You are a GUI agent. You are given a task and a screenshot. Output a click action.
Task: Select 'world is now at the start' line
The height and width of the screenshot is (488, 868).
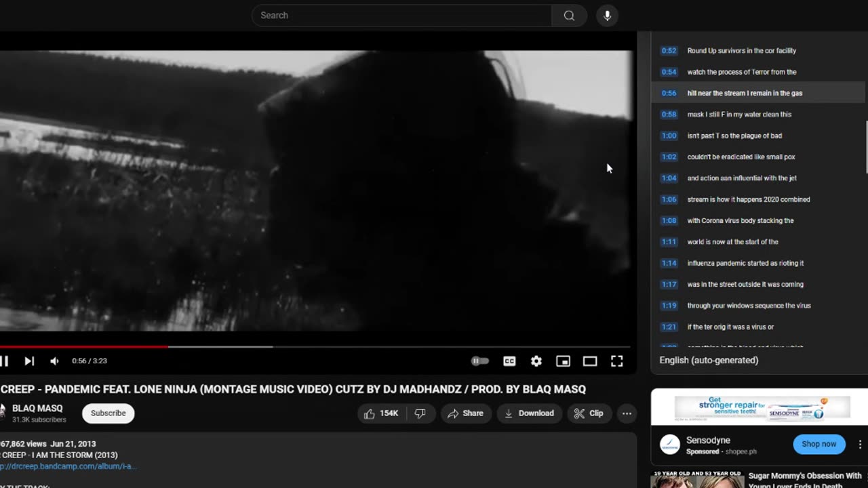pos(757,242)
